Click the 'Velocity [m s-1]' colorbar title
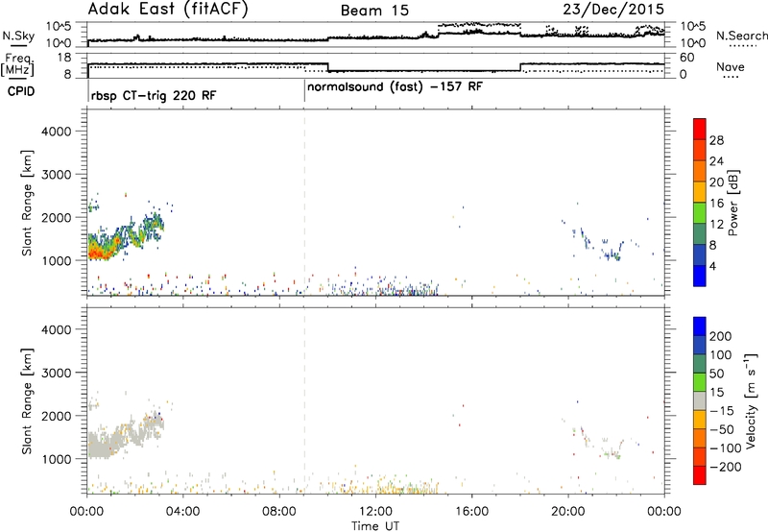This screenshot has width=768, height=532. click(751, 400)
